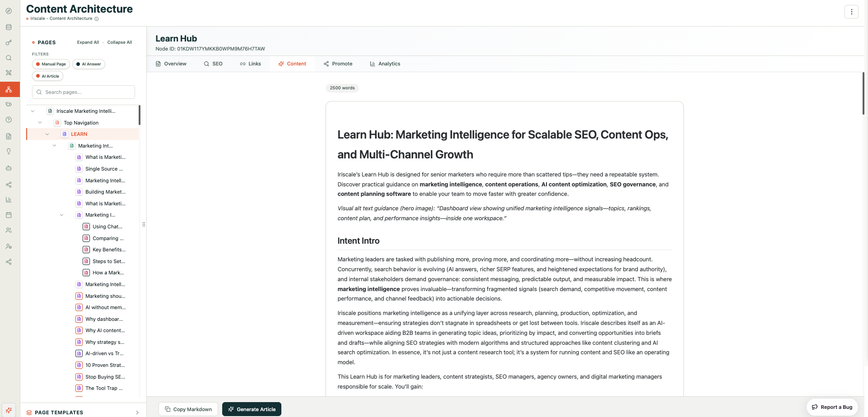Click the page icon of Marketing Int... row

[x=72, y=146]
